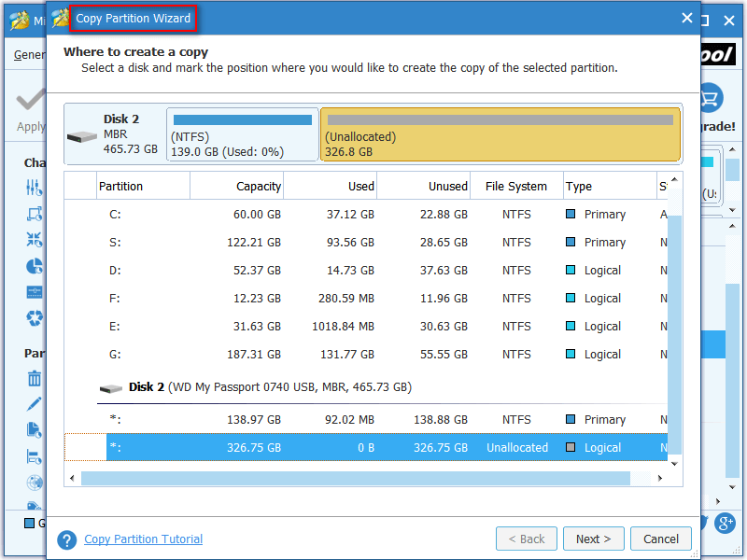Click the Back button
The width and height of the screenshot is (747, 560).
(x=526, y=539)
